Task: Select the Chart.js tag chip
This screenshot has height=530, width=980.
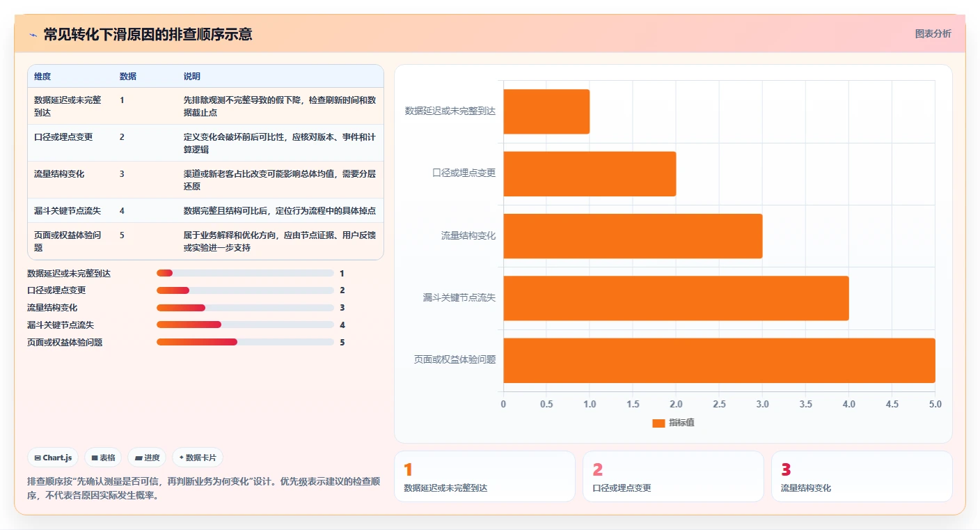Action: point(54,458)
